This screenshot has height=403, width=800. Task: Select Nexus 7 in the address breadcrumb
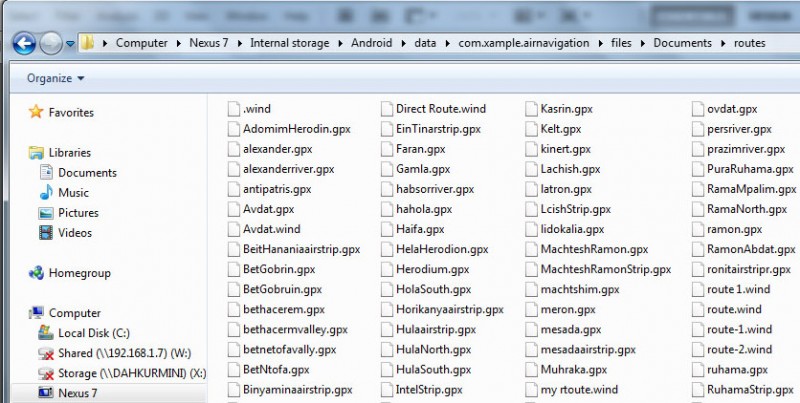(209, 43)
